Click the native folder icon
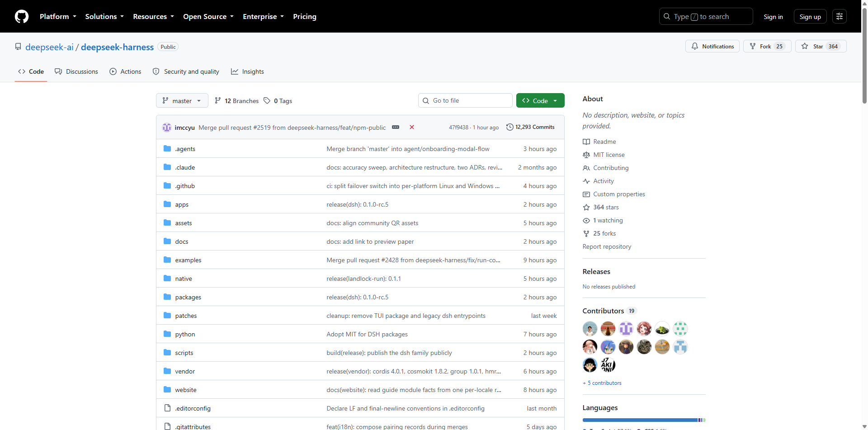This screenshot has width=868, height=430. click(167, 278)
